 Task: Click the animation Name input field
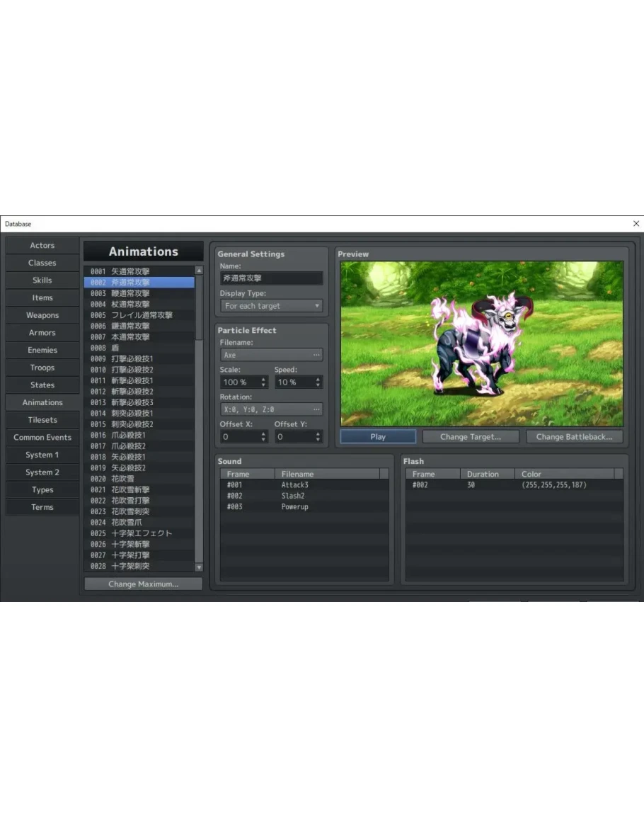[271, 278]
